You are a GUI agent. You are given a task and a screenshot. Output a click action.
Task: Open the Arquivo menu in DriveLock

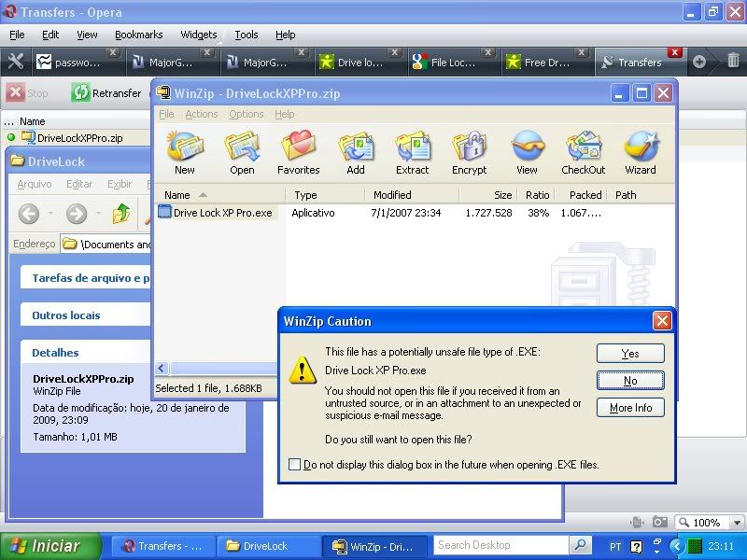35,184
